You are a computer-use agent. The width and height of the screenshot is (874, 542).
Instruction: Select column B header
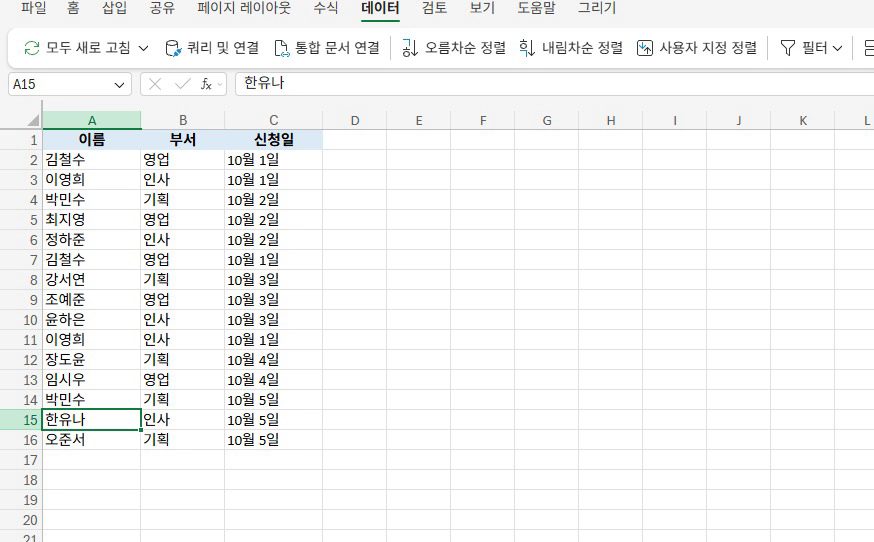click(183, 120)
